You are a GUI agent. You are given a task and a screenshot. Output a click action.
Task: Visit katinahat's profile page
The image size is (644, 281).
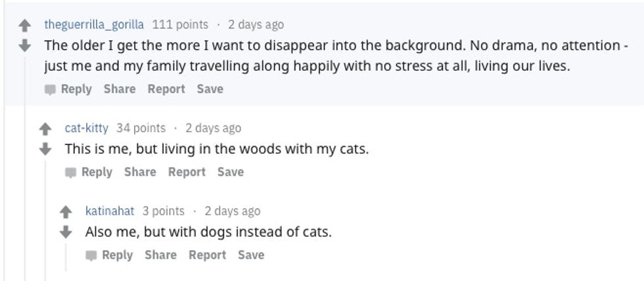coord(109,211)
